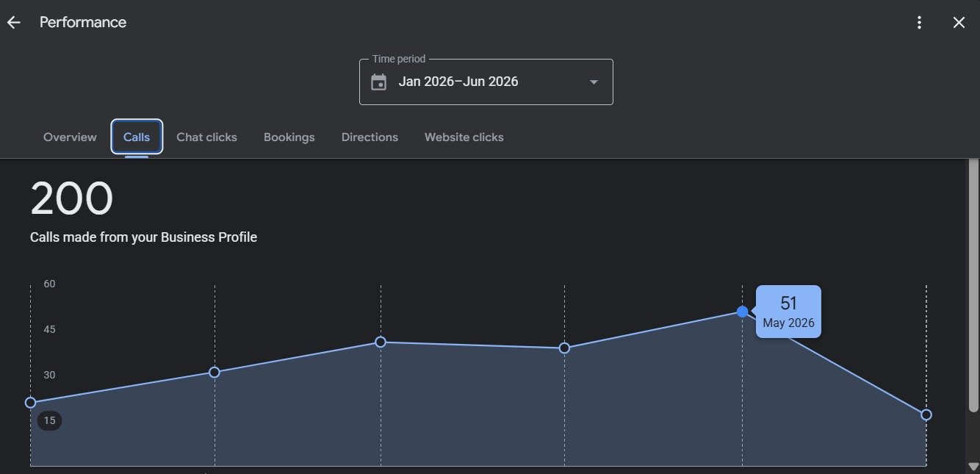Close the Performance panel with the X
Screen dimensions: 980x474
pos(959,23)
